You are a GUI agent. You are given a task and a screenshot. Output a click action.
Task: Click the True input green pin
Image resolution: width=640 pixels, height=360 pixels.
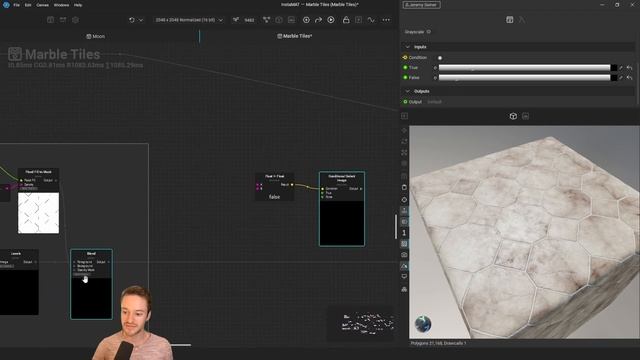tap(405, 67)
